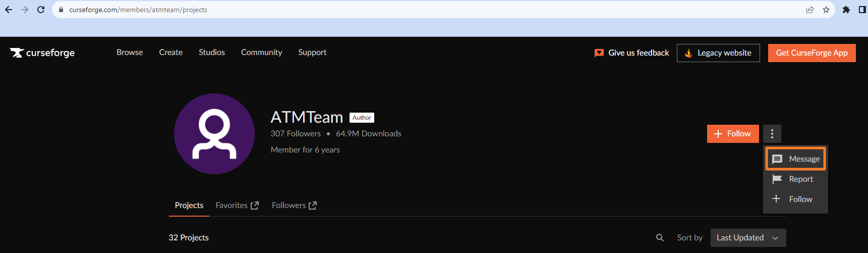Click the Author badge

(362, 118)
